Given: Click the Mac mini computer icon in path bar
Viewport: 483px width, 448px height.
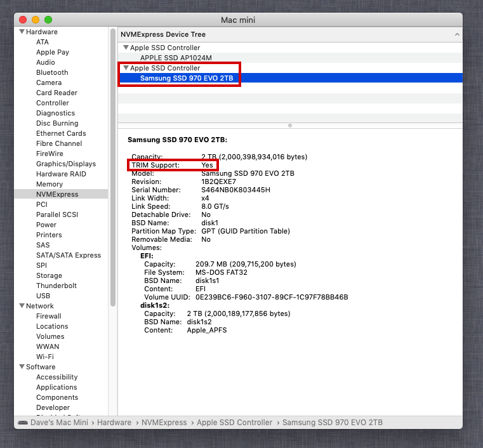Looking at the screenshot, I should pyautogui.click(x=23, y=423).
